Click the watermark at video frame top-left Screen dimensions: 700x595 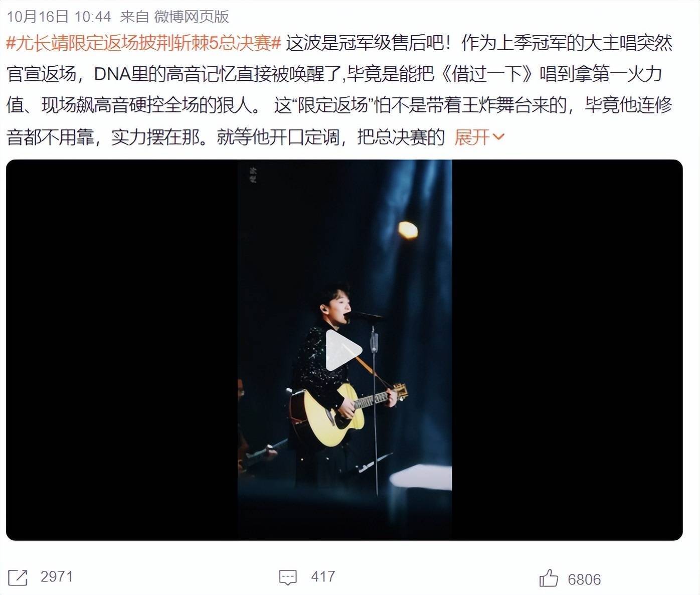click(x=253, y=174)
